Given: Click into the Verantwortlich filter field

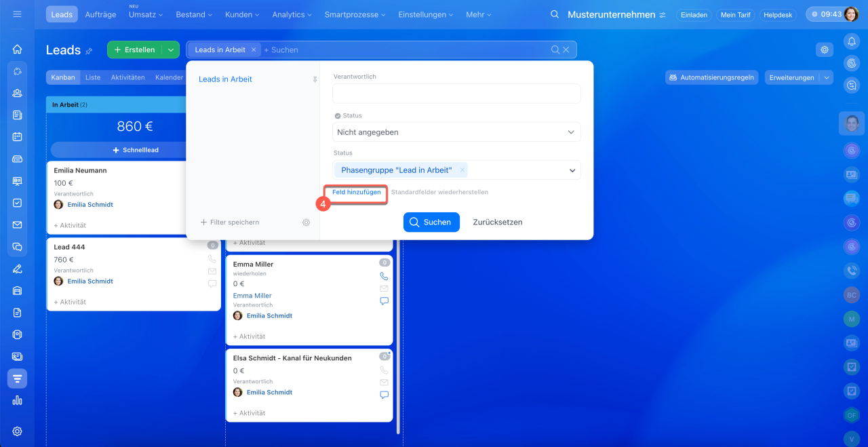Looking at the screenshot, I should [456, 94].
